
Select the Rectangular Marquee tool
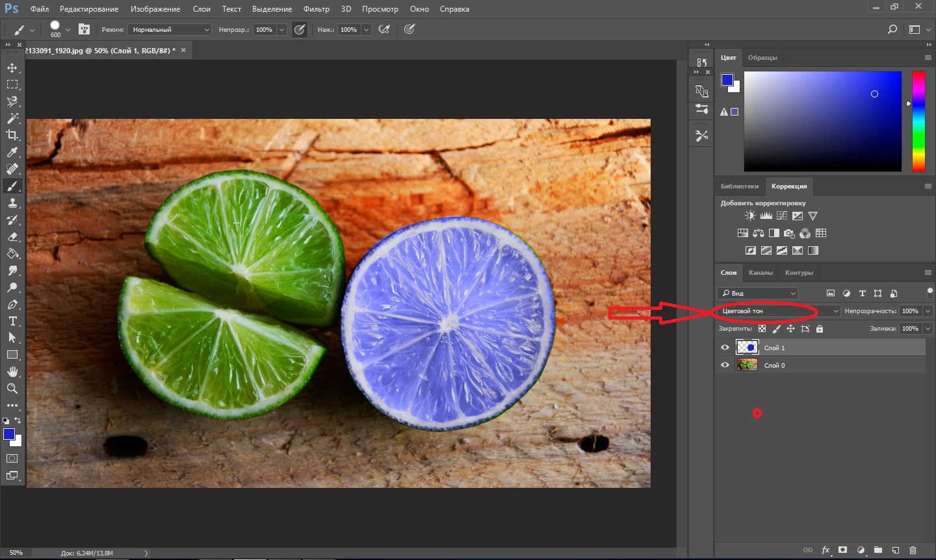pyautogui.click(x=12, y=84)
